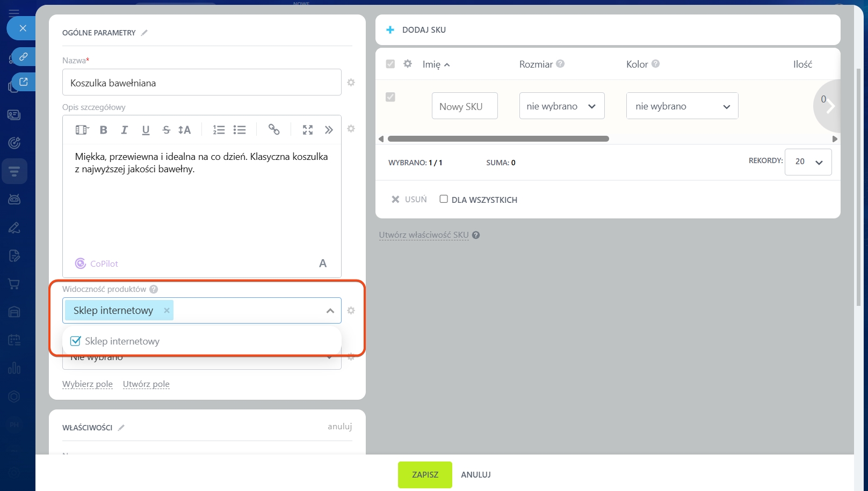Insert a numbered list
The height and width of the screenshot is (491, 868).
pos(219,130)
